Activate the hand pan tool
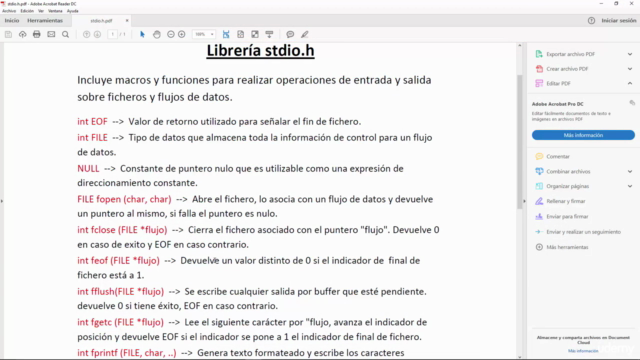The width and height of the screenshot is (640, 360). click(x=157, y=35)
